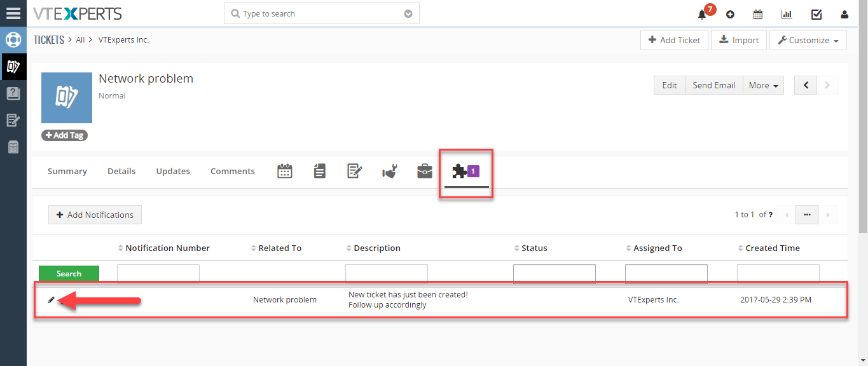This screenshot has height=366, width=868.
Task: Go to next page of notifications list
Action: click(x=828, y=215)
